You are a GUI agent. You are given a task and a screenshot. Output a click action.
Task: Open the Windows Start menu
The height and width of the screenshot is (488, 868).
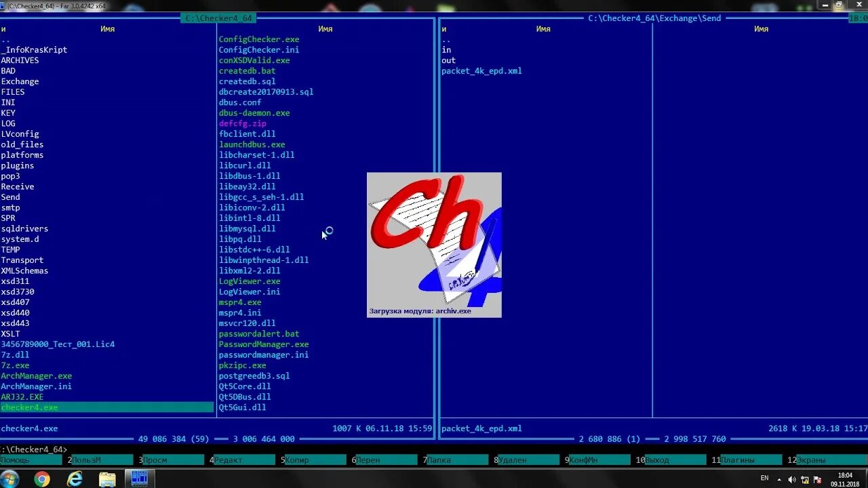pos(10,479)
